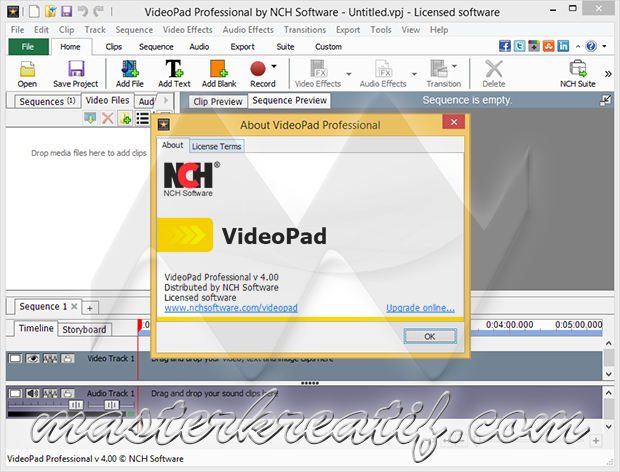
Task: Click the red Record button icon
Action: pyautogui.click(x=258, y=68)
